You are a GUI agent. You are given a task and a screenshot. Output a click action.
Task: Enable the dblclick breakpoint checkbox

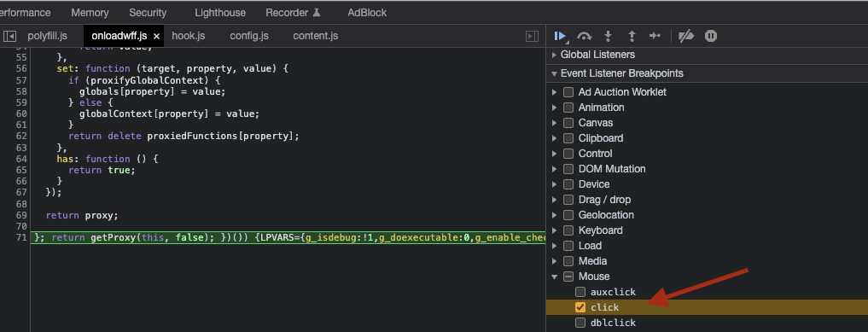(x=580, y=323)
